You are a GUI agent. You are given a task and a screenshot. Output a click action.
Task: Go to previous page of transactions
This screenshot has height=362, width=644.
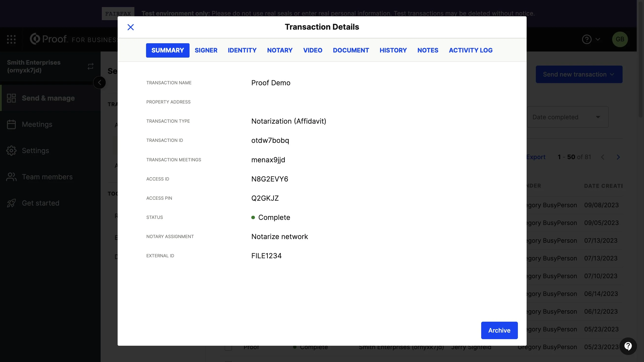pos(602,157)
